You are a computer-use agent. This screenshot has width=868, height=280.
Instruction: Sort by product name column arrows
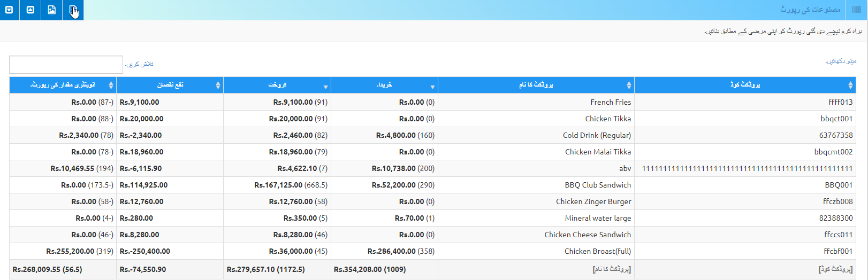629,85
